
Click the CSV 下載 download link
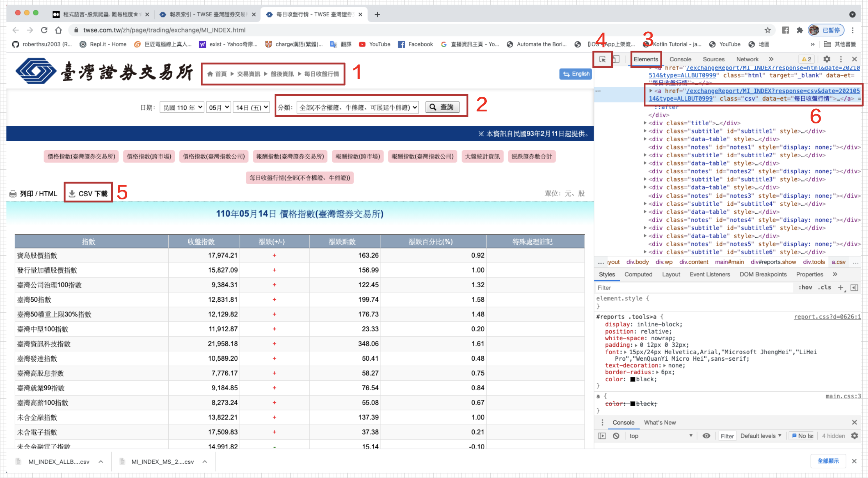pyautogui.click(x=88, y=194)
